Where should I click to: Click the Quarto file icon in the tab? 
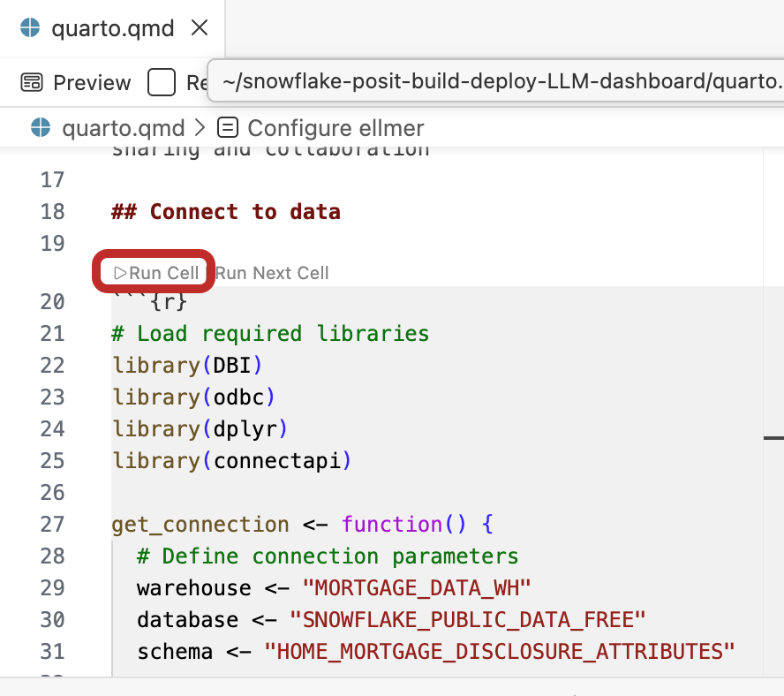(x=30, y=27)
